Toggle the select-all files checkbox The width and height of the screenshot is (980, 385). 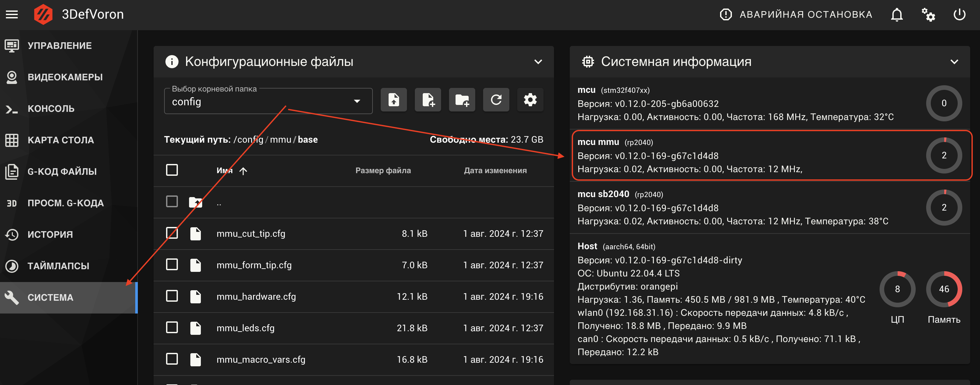(x=172, y=170)
